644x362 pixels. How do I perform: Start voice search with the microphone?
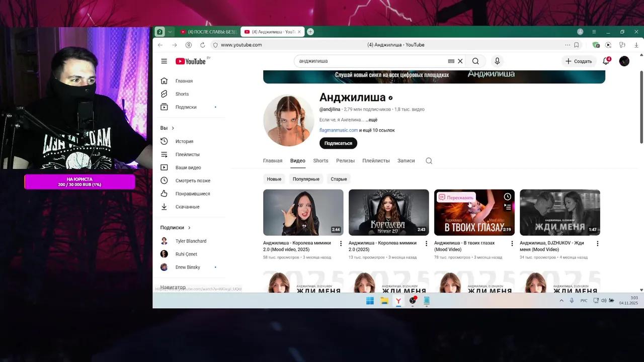tap(497, 61)
